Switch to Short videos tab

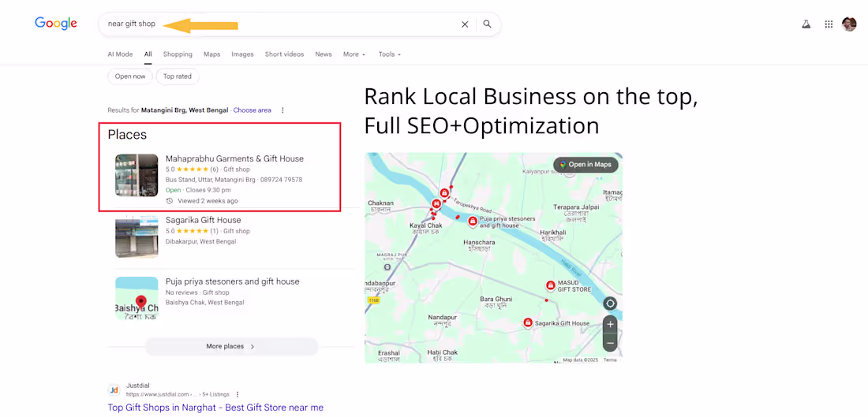tap(284, 54)
